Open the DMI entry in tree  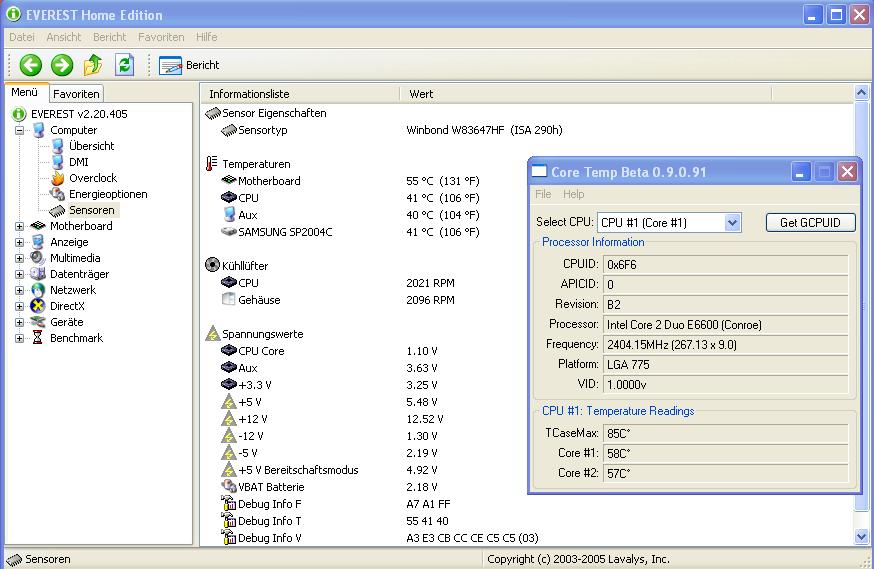[x=79, y=162]
